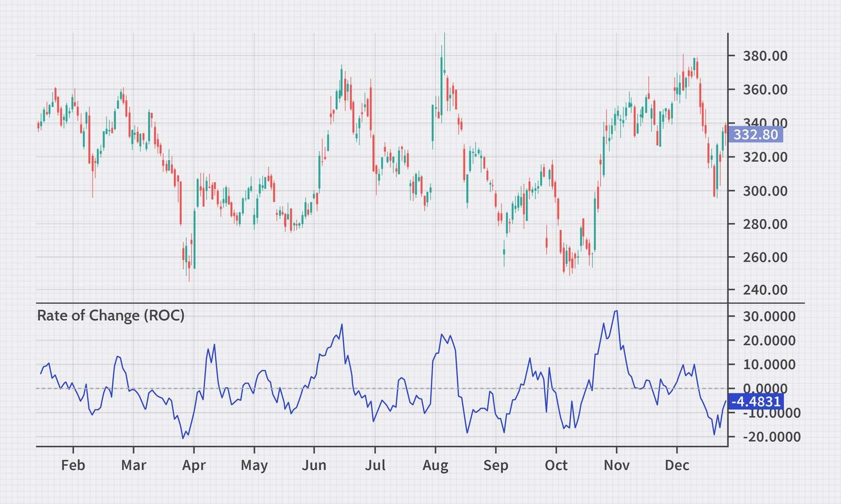This screenshot has height=504, width=841.
Task: Select the -4.4831 ROC value label
Action: [x=756, y=401]
